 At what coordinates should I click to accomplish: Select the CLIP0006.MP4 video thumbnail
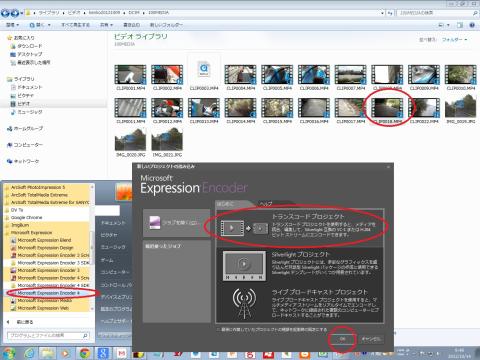coord(314,74)
